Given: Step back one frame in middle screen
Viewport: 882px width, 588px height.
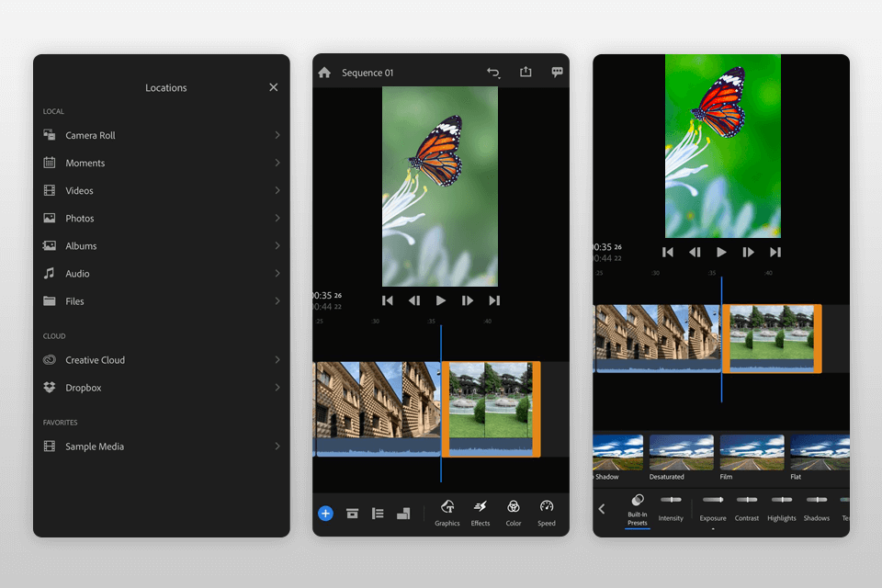Looking at the screenshot, I should pos(414,300).
